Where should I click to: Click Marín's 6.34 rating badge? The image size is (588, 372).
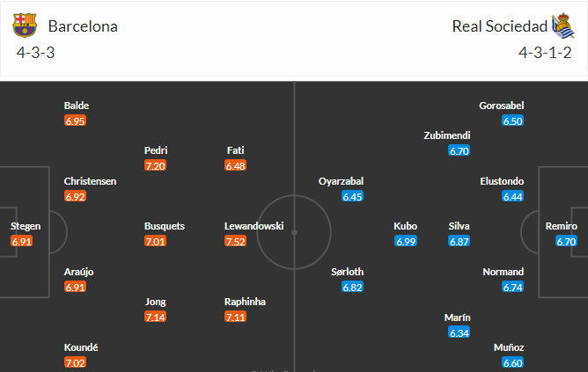pos(459,332)
